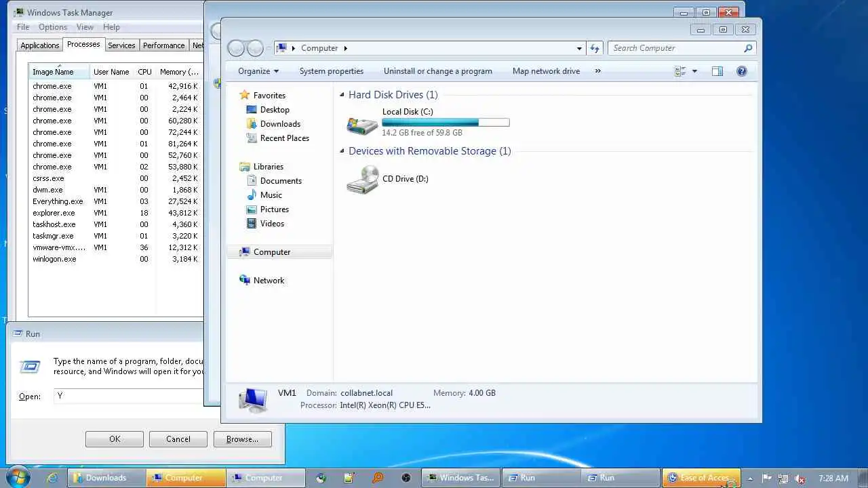Switch to the Performance tab
The height and width of the screenshot is (488, 868).
pos(163,45)
